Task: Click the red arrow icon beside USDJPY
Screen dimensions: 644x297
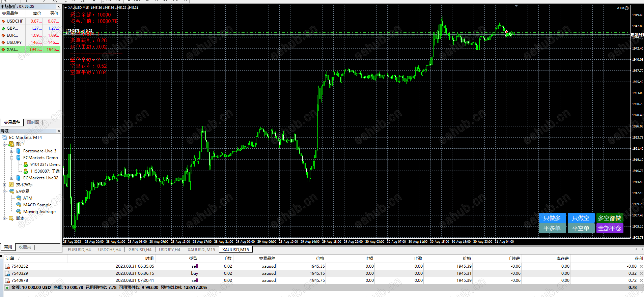Action: (x=3, y=42)
